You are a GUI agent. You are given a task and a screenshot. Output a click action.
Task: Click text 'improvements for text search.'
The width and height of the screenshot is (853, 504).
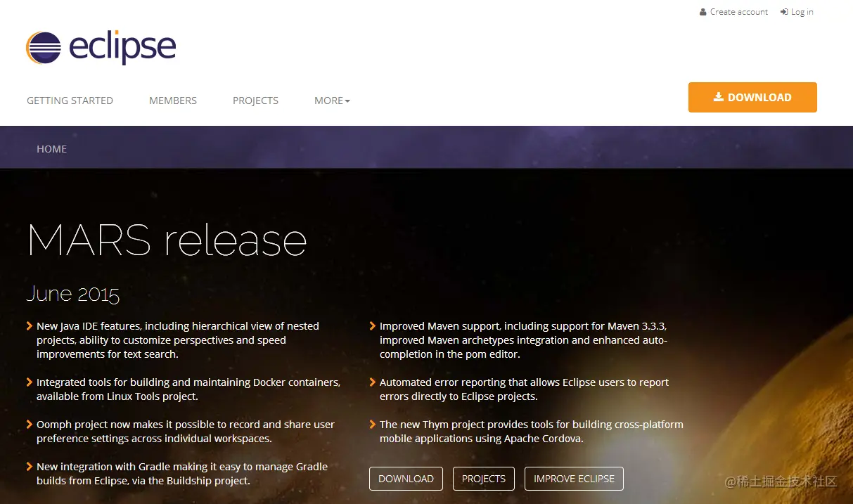click(108, 354)
